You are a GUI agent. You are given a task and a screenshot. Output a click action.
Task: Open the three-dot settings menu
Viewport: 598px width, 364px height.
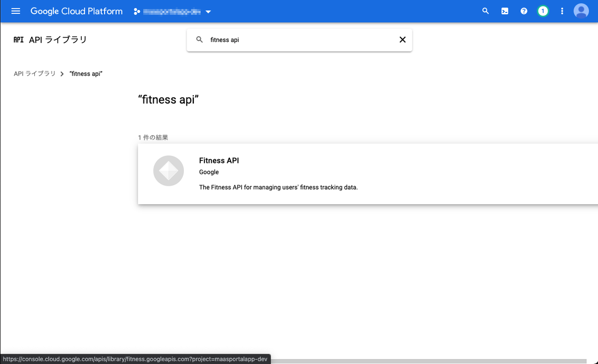[562, 11]
